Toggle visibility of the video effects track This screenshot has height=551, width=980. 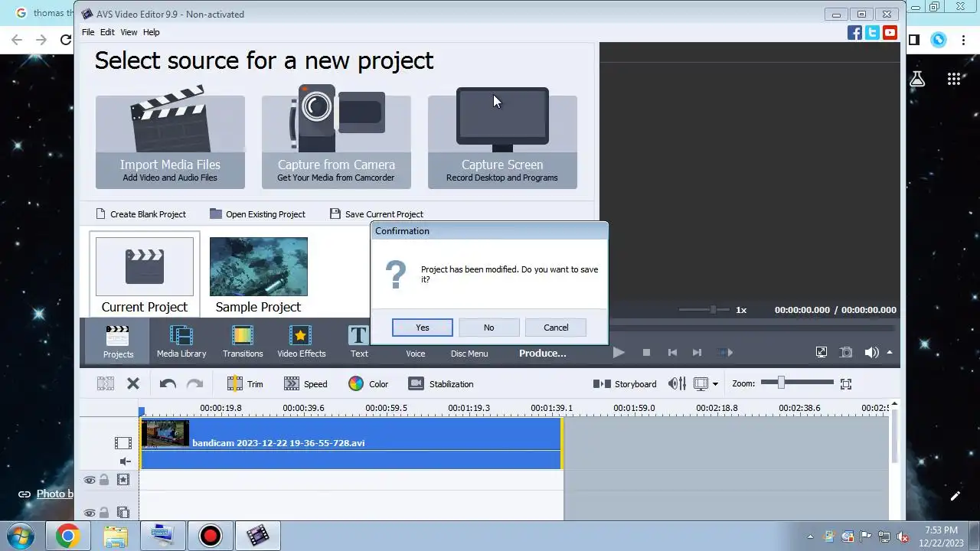pos(90,481)
